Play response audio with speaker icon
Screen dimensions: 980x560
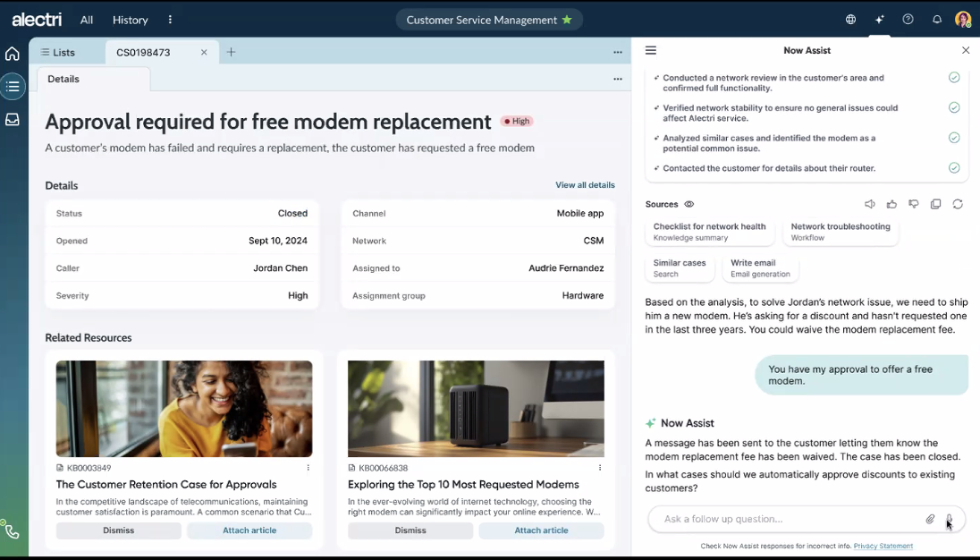pyautogui.click(x=869, y=204)
